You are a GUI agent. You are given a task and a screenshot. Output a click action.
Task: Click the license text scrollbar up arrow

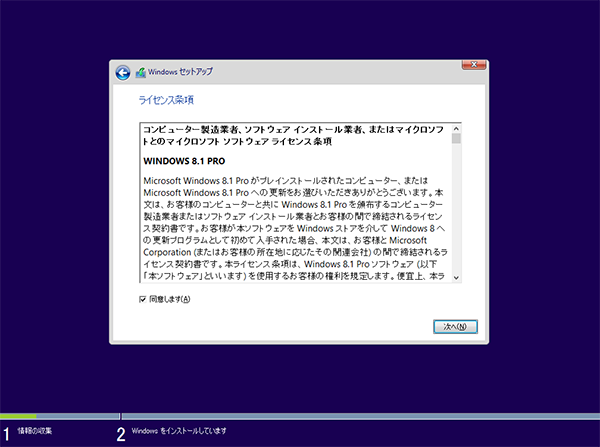456,129
